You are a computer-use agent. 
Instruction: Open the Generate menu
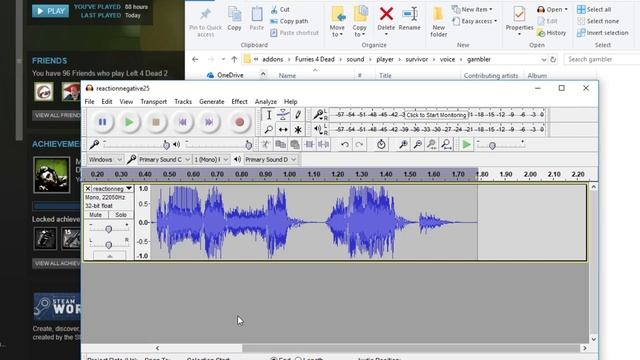[211, 102]
